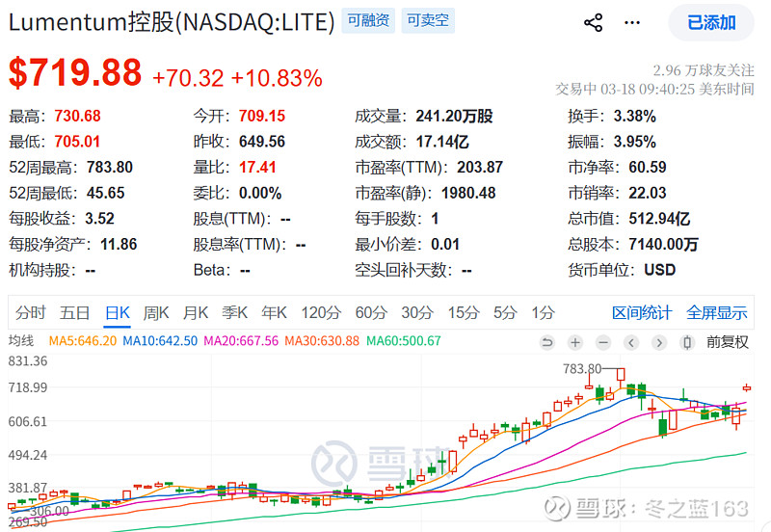Click the chart reset/undo arrow icon
This screenshot has height=532, width=771.
tap(546, 342)
